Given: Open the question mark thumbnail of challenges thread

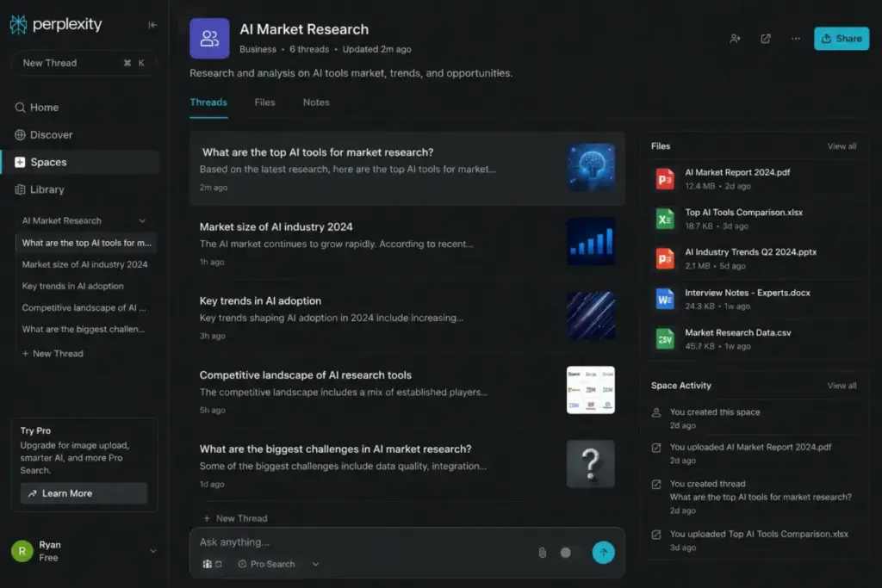Looking at the screenshot, I should pos(591,464).
